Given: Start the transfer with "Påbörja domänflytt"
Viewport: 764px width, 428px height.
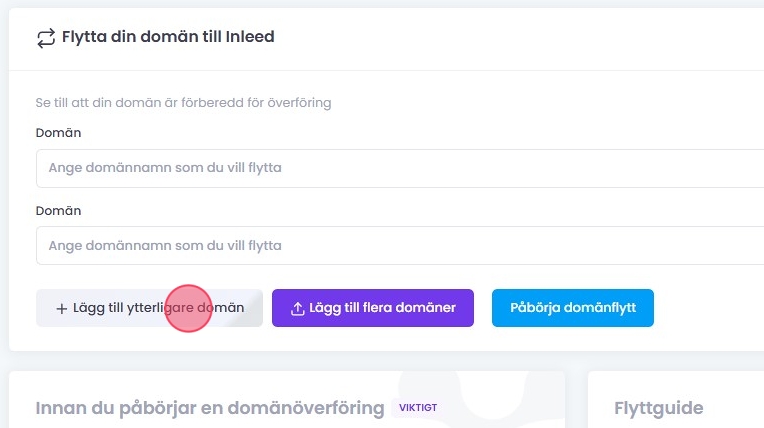Looking at the screenshot, I should point(572,308).
